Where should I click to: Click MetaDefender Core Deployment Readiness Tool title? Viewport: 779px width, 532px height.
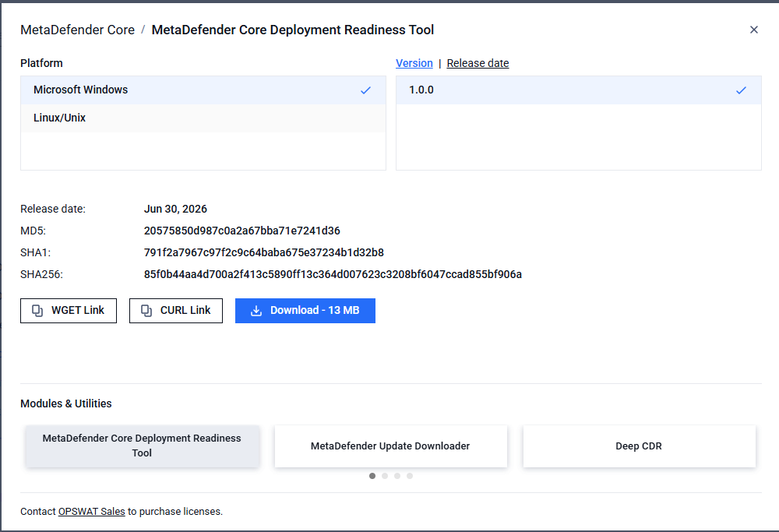[293, 30]
